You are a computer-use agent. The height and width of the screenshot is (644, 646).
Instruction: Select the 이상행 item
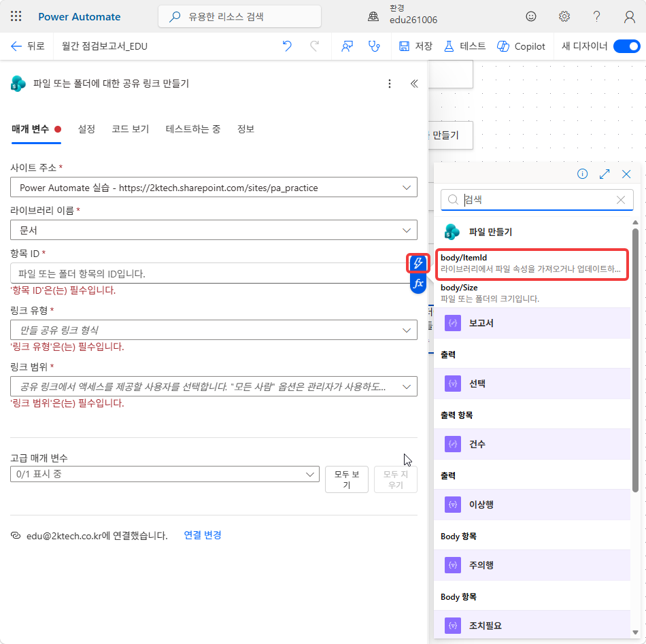[x=532, y=505]
